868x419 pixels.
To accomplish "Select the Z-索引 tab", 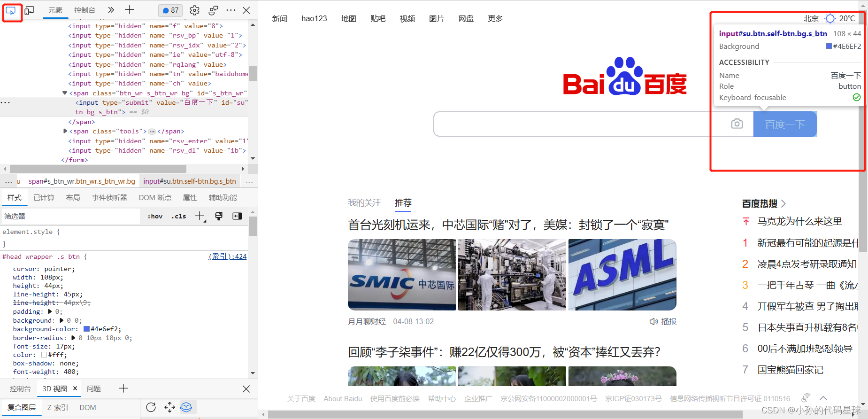I will [58, 408].
